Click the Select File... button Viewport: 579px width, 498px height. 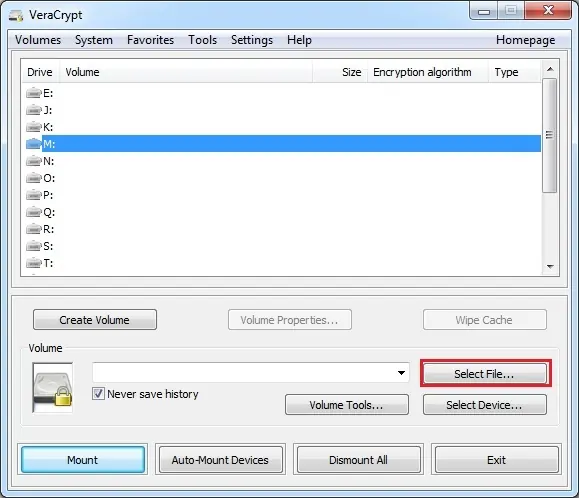[485, 374]
